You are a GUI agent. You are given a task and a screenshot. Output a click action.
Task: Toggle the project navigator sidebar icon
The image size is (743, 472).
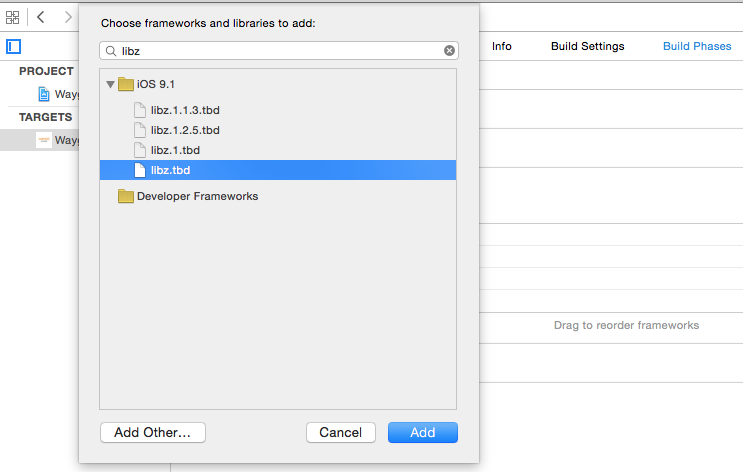tap(13, 46)
